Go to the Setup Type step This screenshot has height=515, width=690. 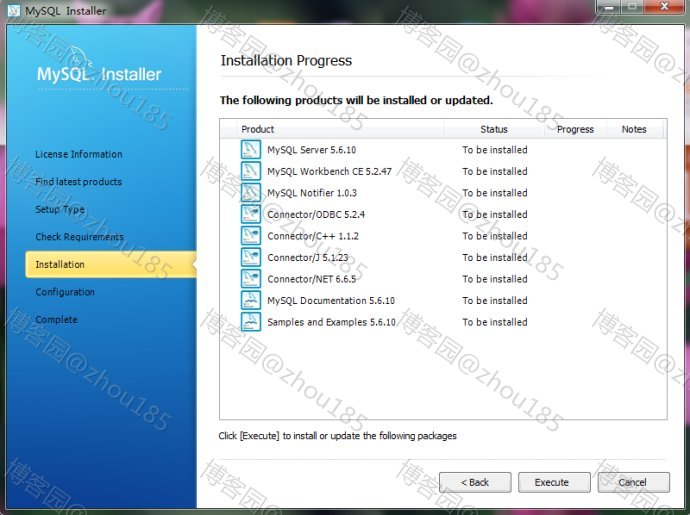[60, 210]
